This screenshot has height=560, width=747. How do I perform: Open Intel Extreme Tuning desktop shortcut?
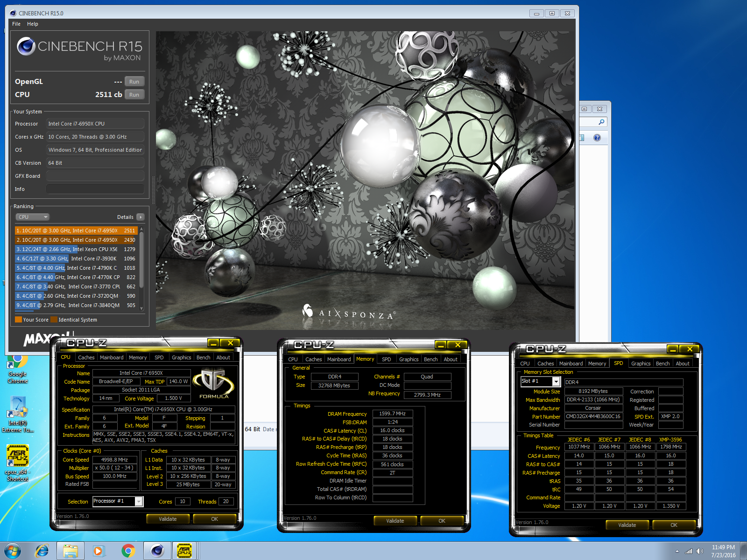point(18,414)
